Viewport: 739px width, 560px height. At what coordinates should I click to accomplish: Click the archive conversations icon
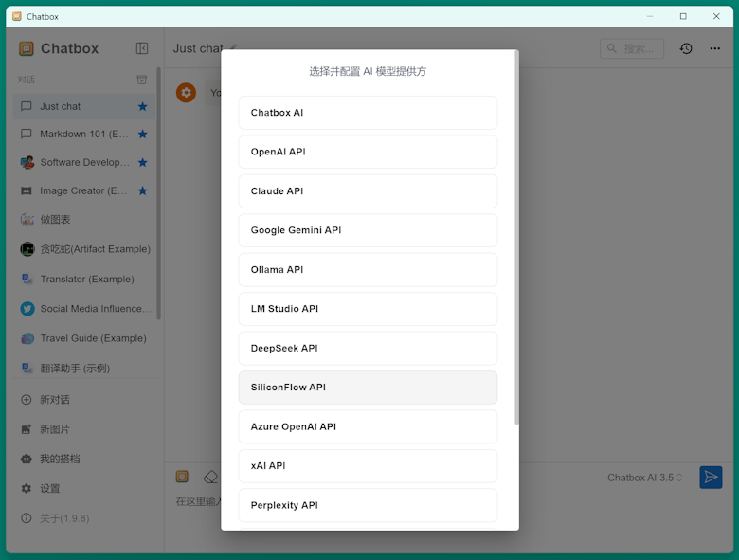(x=142, y=80)
